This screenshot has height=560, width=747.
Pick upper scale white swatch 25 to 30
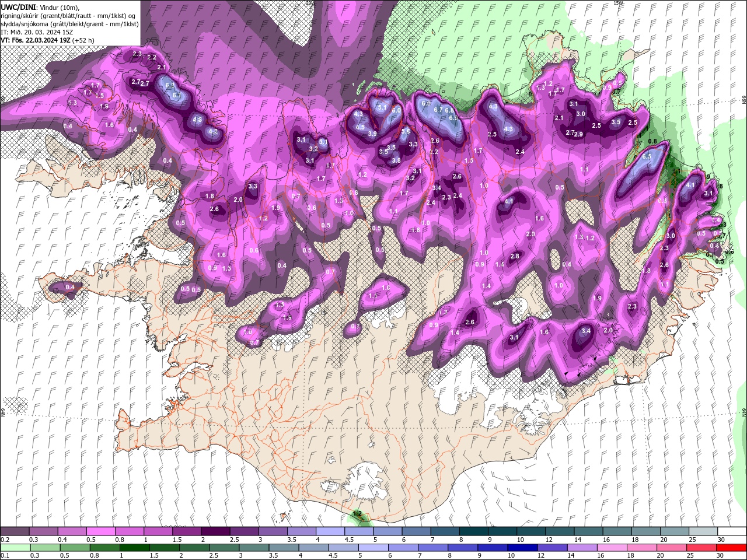click(703, 531)
